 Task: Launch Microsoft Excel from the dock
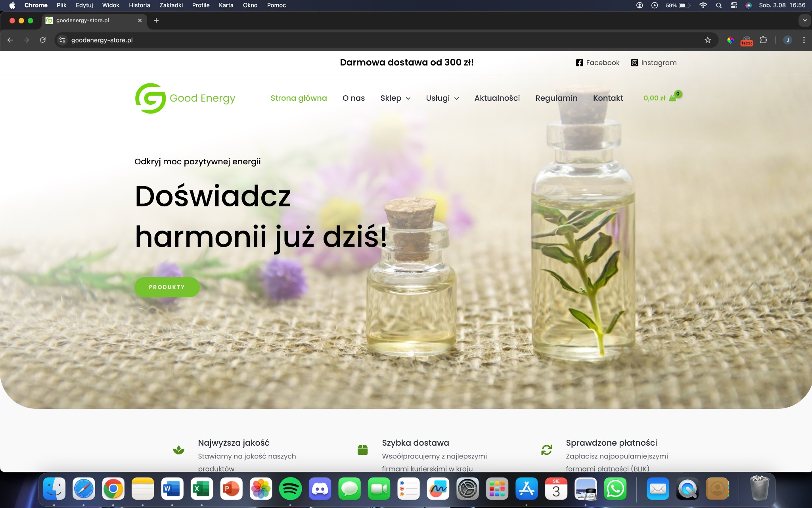point(202,489)
